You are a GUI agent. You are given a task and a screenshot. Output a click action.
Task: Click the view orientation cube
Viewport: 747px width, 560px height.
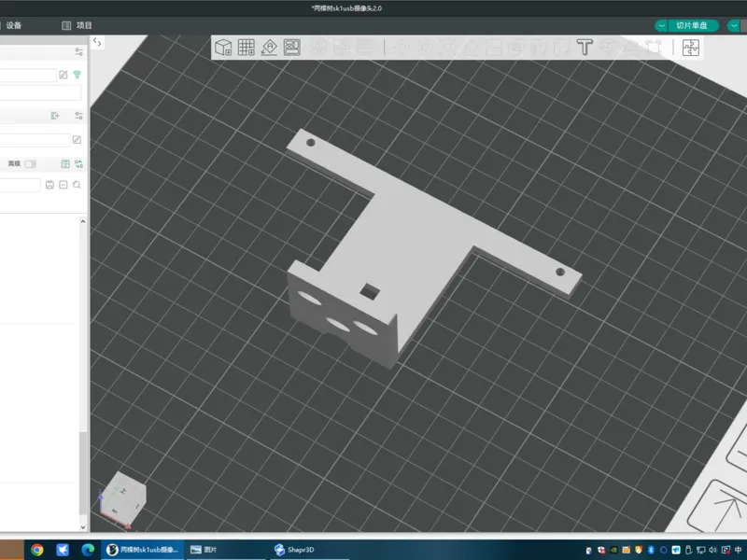coord(123,498)
